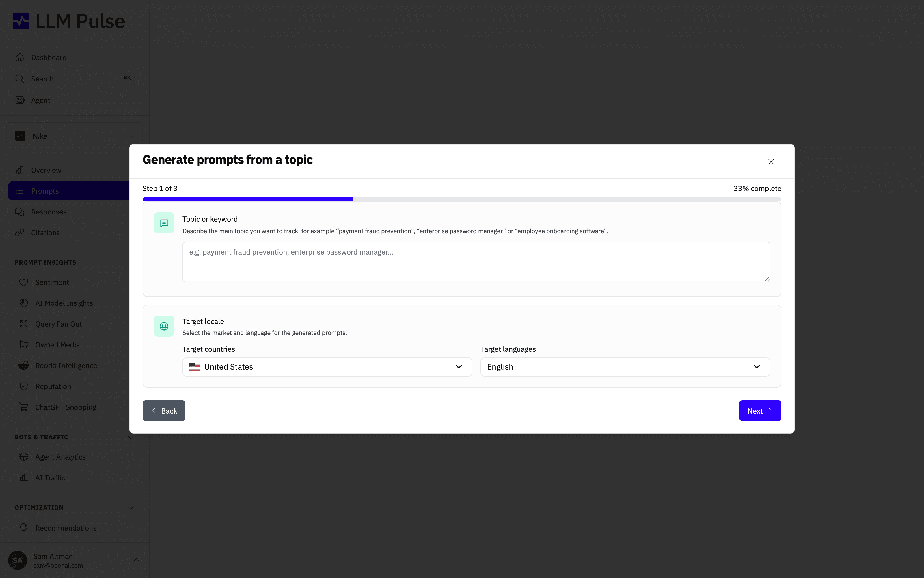Open the AI Traffic chart icon
The height and width of the screenshot is (578, 924).
tap(24, 477)
